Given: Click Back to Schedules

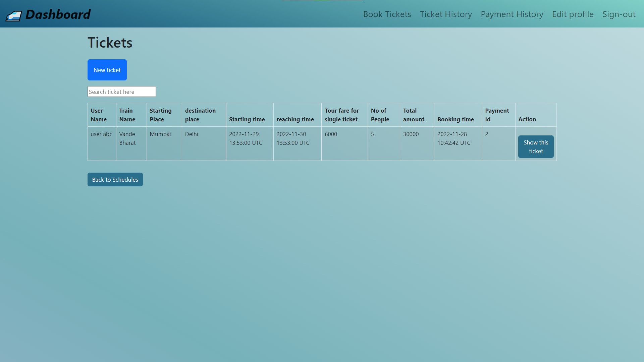Looking at the screenshot, I should pos(115,179).
